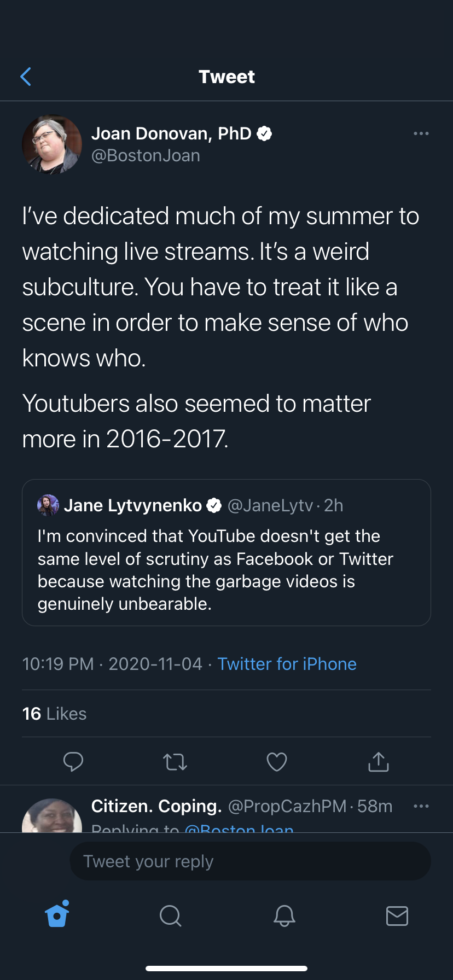Tap the back arrow icon
The height and width of the screenshot is (980, 453).
tap(26, 77)
